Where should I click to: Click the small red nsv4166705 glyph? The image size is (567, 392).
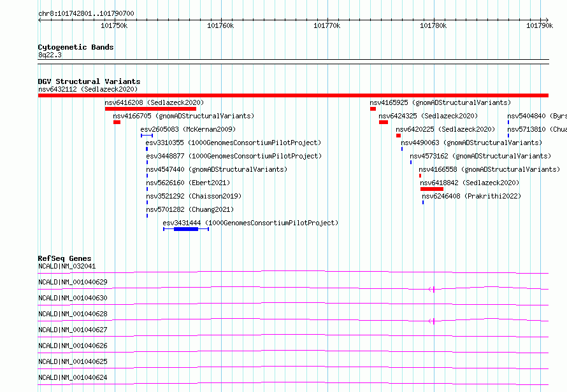(x=117, y=122)
